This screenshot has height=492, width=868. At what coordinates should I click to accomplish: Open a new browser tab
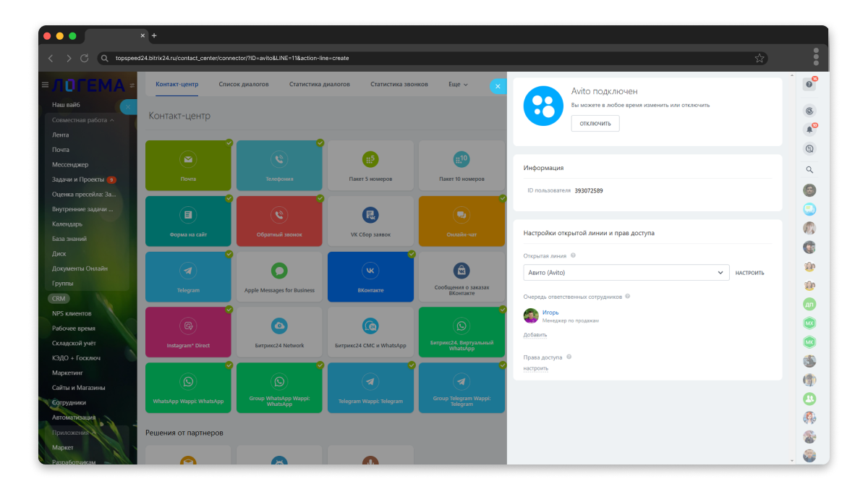(154, 35)
